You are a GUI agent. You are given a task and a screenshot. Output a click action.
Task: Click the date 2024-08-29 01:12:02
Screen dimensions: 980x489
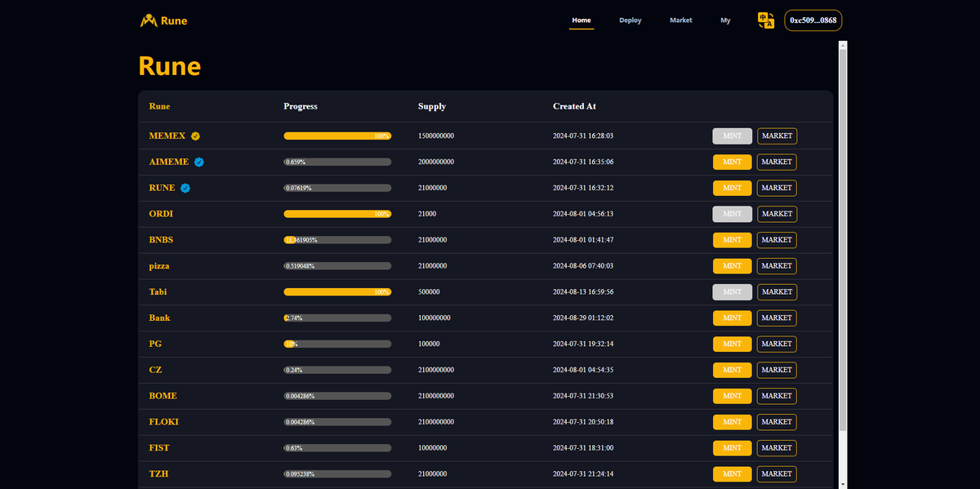point(583,318)
